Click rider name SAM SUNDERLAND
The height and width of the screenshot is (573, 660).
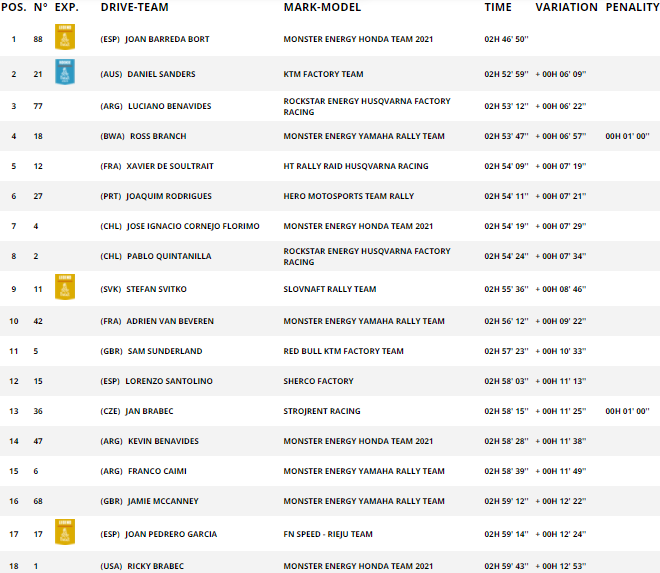(165, 351)
